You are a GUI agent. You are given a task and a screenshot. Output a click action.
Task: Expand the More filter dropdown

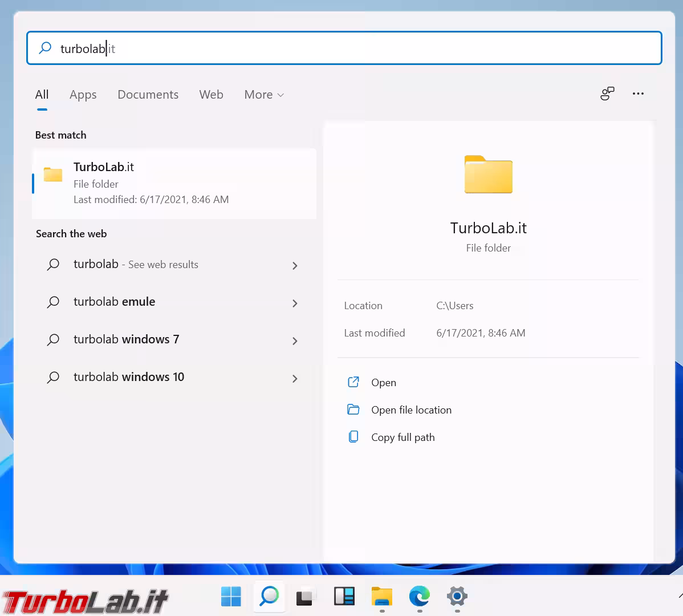(263, 95)
